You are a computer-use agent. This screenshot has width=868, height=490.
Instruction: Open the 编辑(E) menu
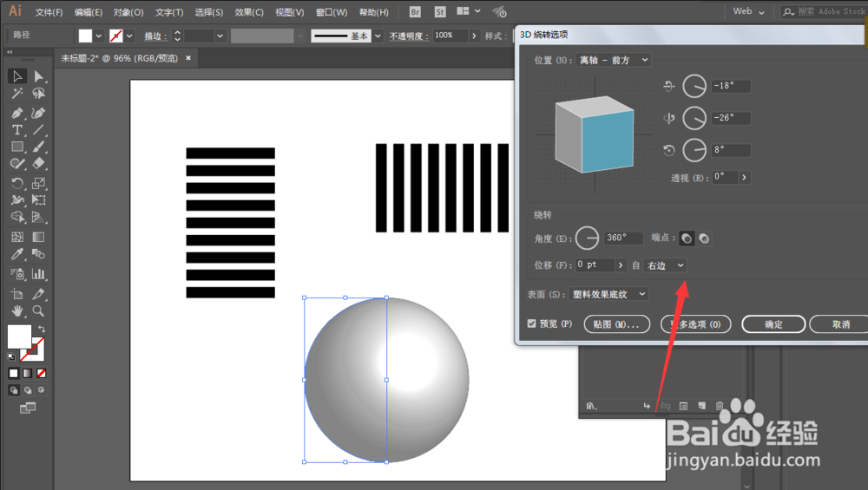(88, 12)
